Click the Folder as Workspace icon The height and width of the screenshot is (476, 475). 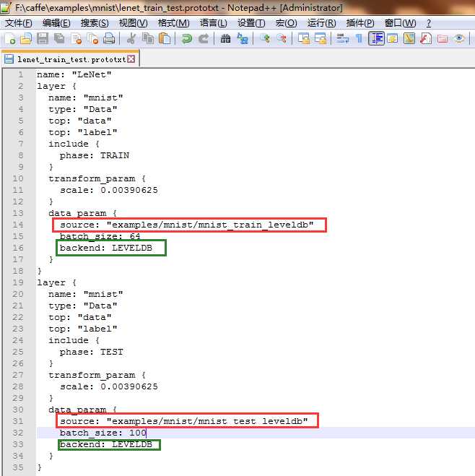tap(443, 39)
